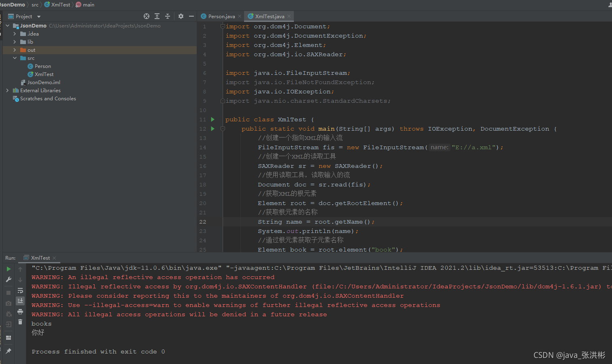612x364 pixels.
Task: Switch to Person.java editor tab
Action: click(x=221, y=17)
